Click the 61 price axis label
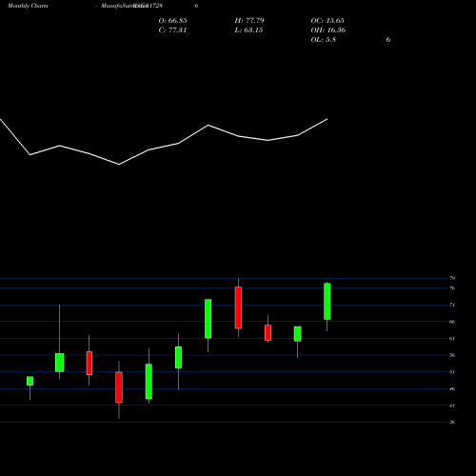Image resolution: width=476 pixels, height=476 pixels. 452,338
